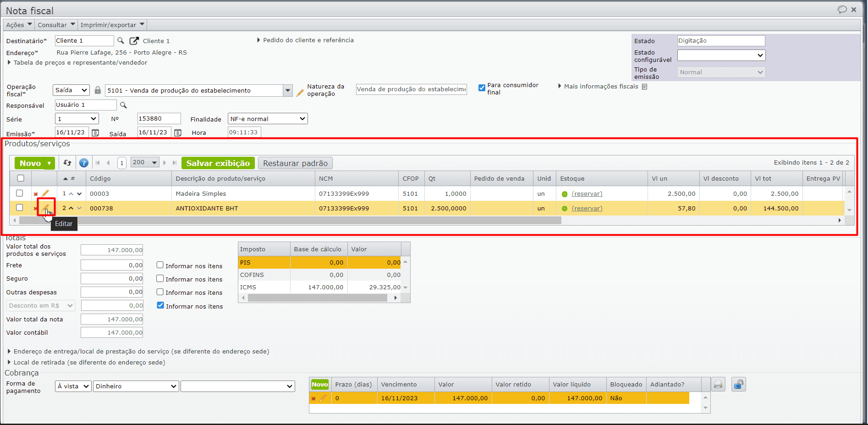Enable Informar nos itens for Frete
Image resolution: width=868 pixels, height=425 pixels.
pos(160,265)
